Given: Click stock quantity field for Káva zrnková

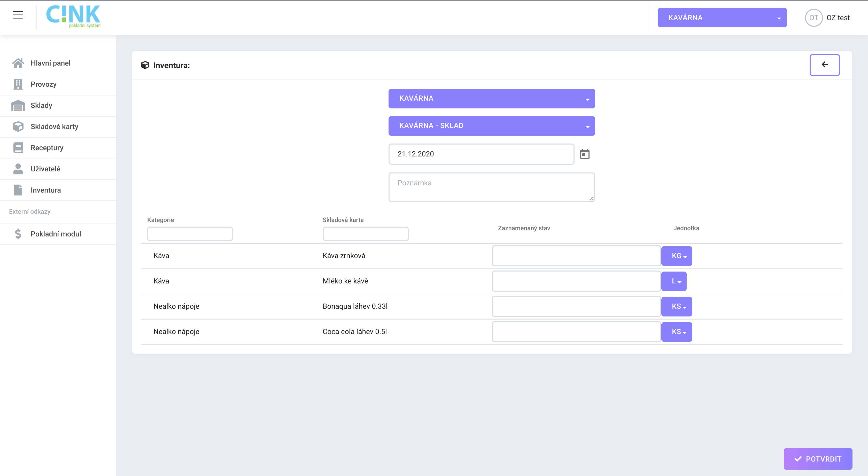Looking at the screenshot, I should click(x=576, y=256).
